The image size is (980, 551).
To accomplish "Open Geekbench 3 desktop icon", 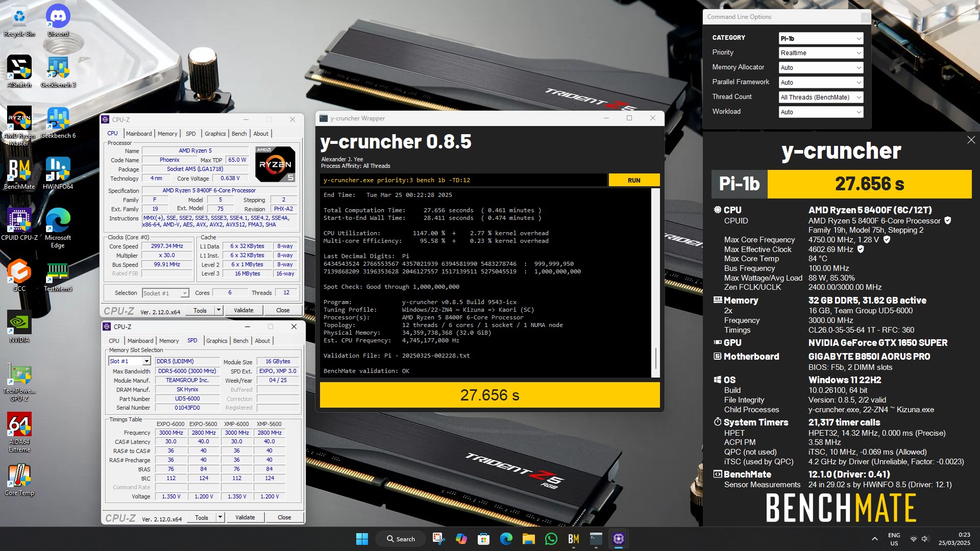I will tap(58, 71).
